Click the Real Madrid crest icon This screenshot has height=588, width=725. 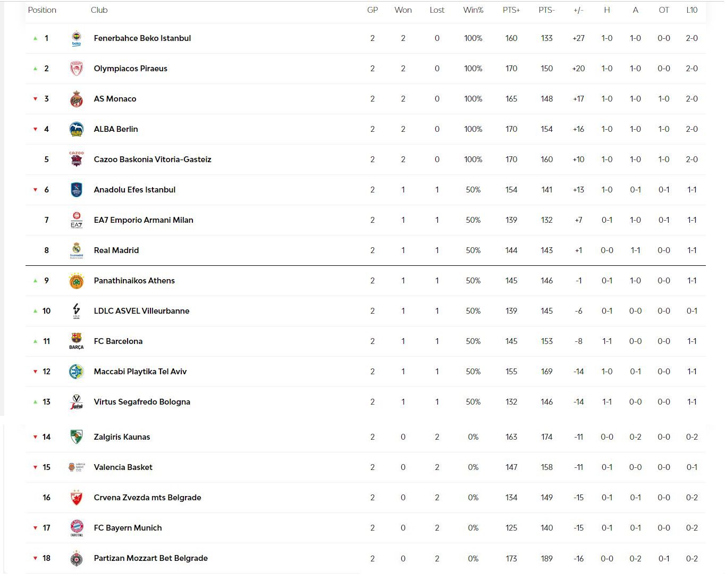(77, 250)
